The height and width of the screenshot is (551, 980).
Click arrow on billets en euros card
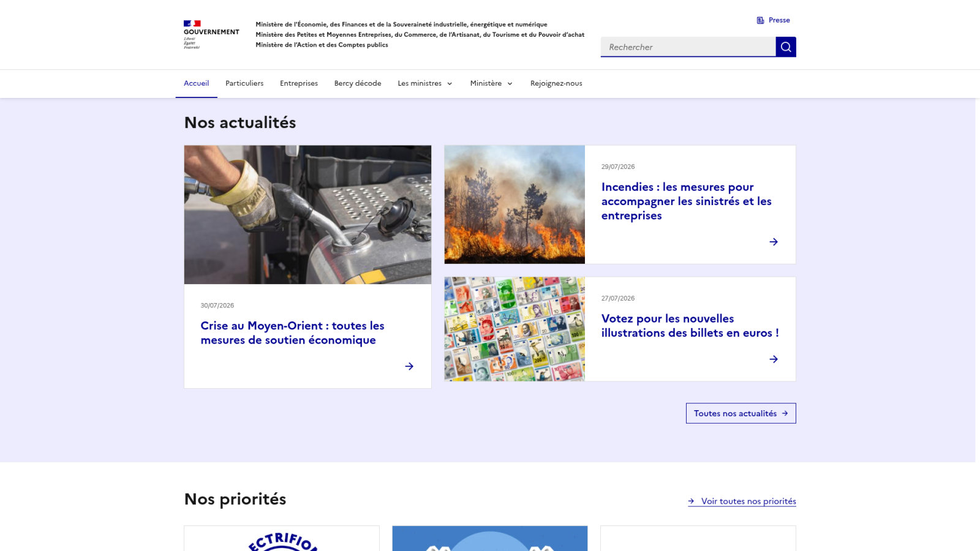[x=774, y=359]
